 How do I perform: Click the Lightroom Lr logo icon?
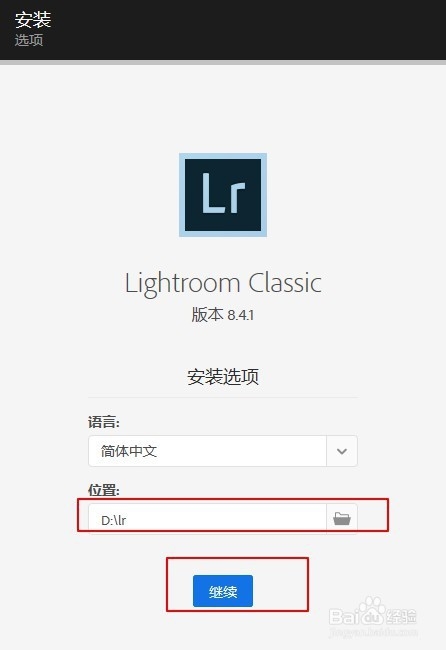click(223, 195)
